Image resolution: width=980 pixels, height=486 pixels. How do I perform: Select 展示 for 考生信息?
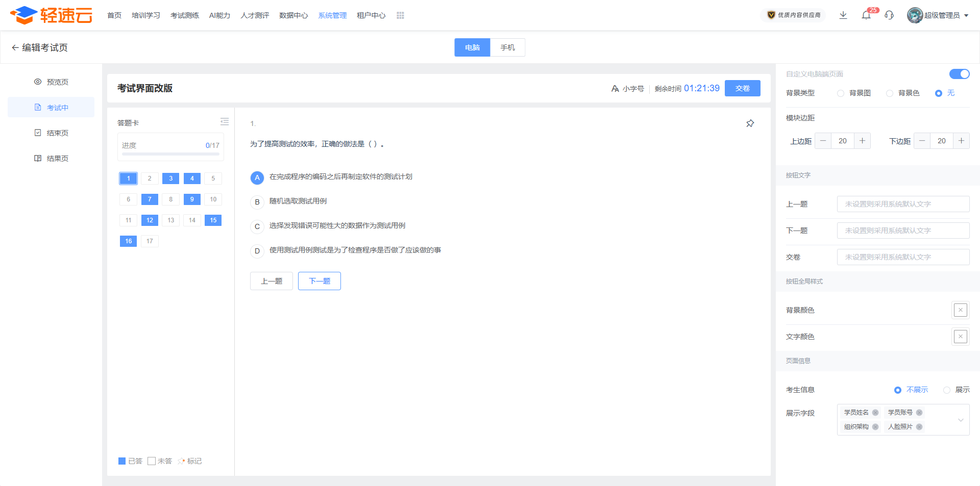tap(947, 390)
